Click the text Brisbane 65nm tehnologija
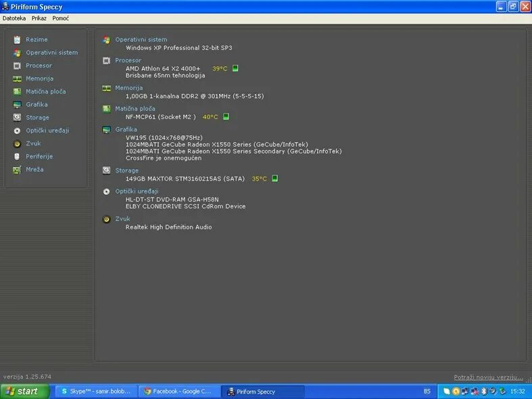The height and width of the screenshot is (399, 532). click(x=165, y=75)
